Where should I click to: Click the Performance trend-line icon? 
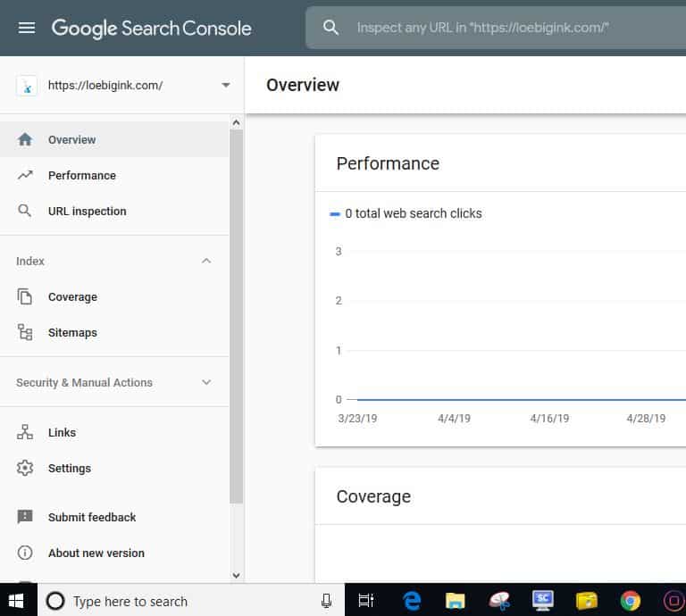point(25,176)
